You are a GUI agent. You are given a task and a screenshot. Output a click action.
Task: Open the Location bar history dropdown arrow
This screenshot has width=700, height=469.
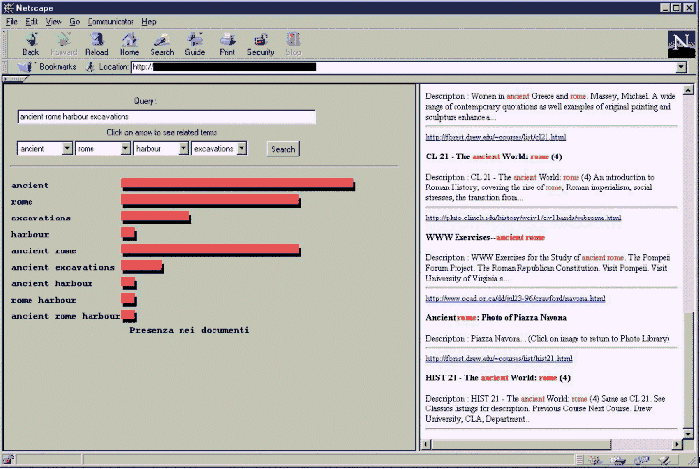681,67
